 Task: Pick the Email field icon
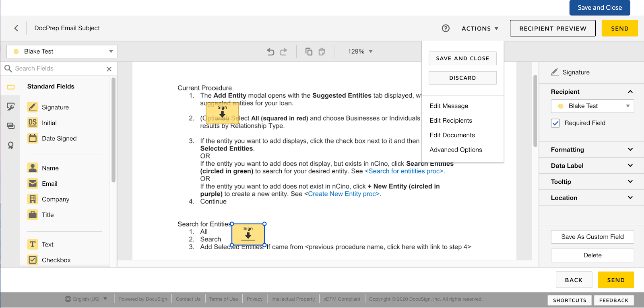coord(33,183)
